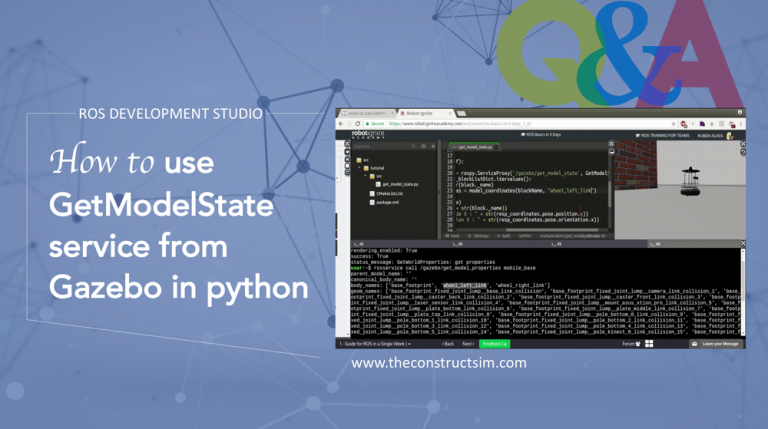Open the Robot Ignite Academy logo

368,135
